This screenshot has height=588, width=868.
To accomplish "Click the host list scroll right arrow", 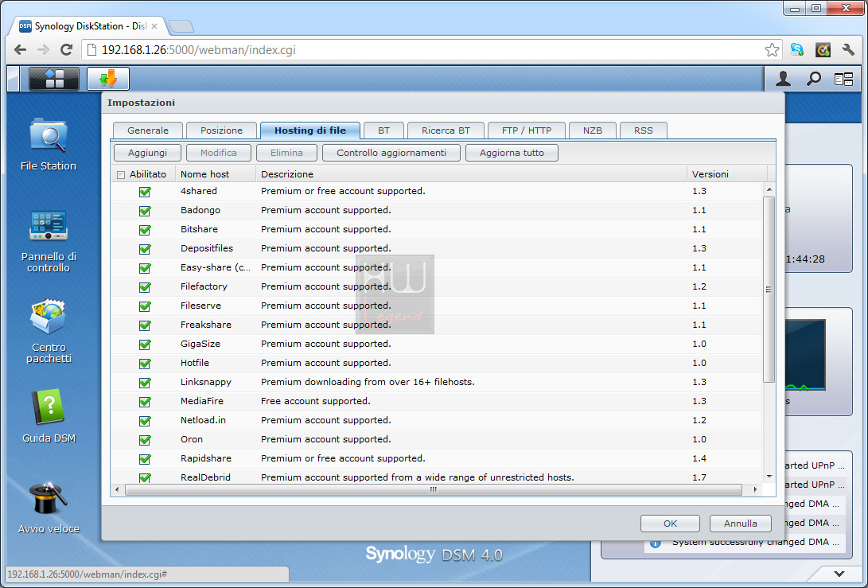I will click(755, 489).
